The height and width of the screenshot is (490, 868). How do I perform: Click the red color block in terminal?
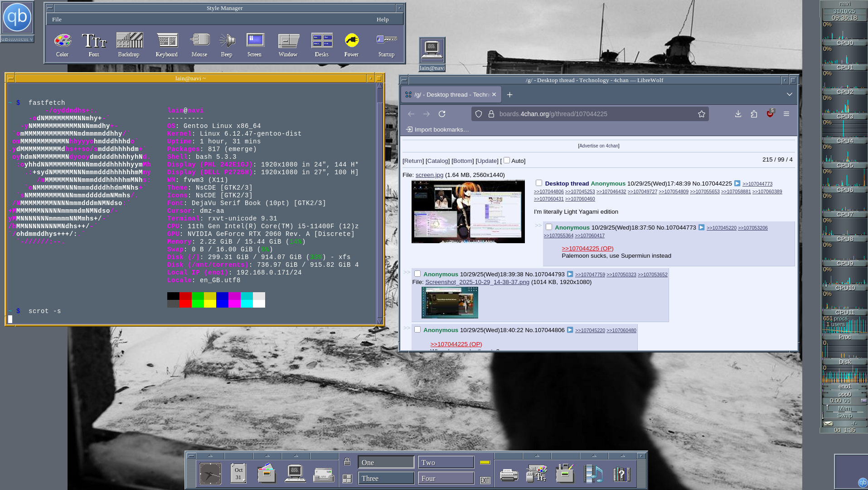pos(185,296)
